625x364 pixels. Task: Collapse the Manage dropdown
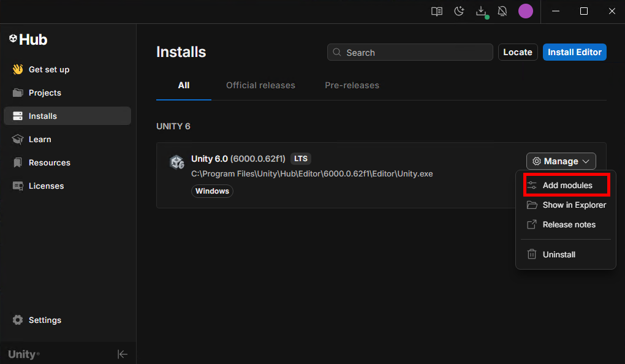coord(561,162)
